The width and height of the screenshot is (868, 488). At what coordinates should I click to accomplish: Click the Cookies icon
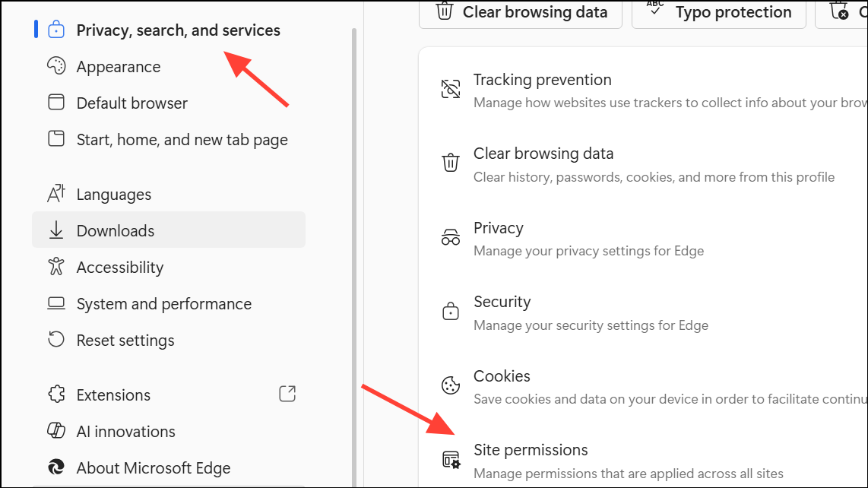click(x=451, y=385)
